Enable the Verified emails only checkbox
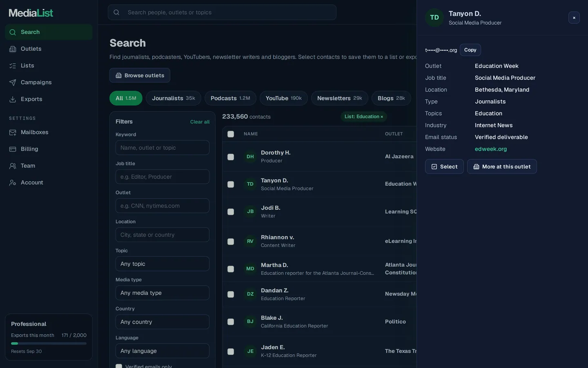The image size is (588, 368). [119, 366]
